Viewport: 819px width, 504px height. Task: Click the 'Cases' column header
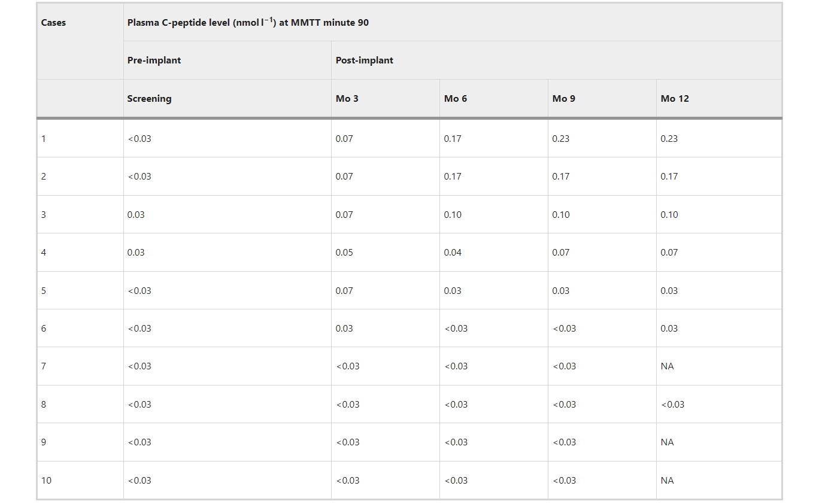coord(53,23)
